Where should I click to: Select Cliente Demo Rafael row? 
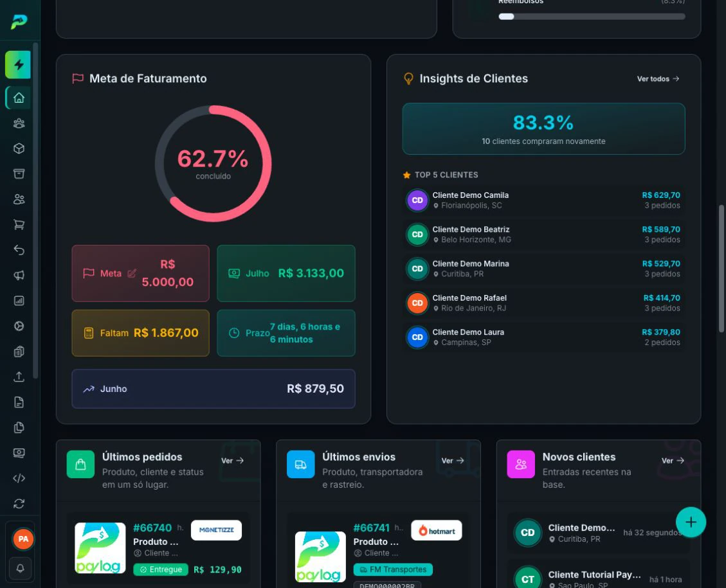543,303
